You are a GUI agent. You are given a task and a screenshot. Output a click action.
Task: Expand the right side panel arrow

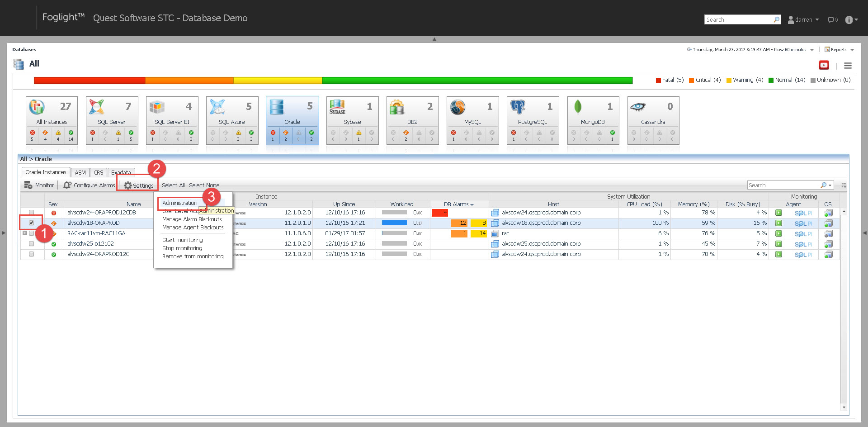pos(864,233)
